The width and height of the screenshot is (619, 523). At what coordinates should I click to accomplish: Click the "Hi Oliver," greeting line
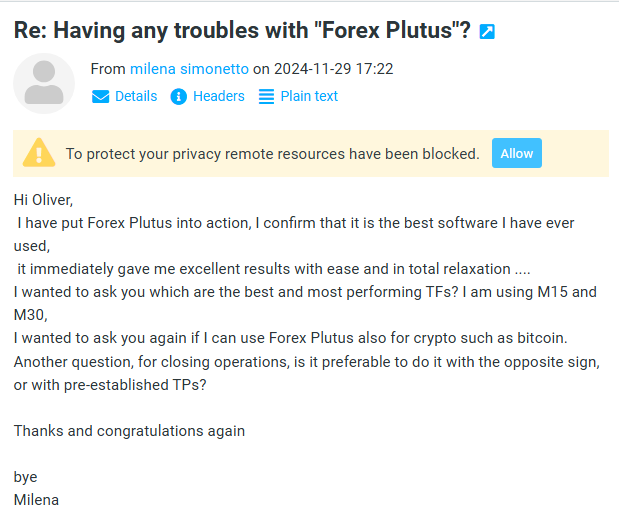point(44,199)
